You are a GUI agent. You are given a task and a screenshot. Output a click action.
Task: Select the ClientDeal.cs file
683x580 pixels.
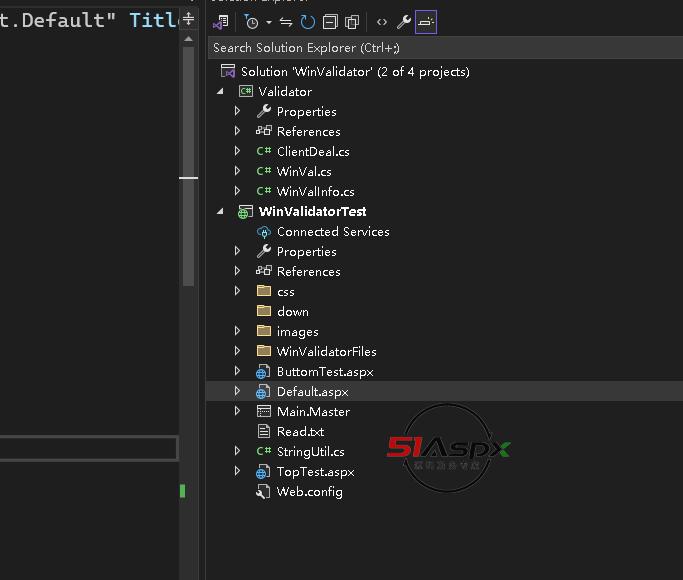(313, 152)
